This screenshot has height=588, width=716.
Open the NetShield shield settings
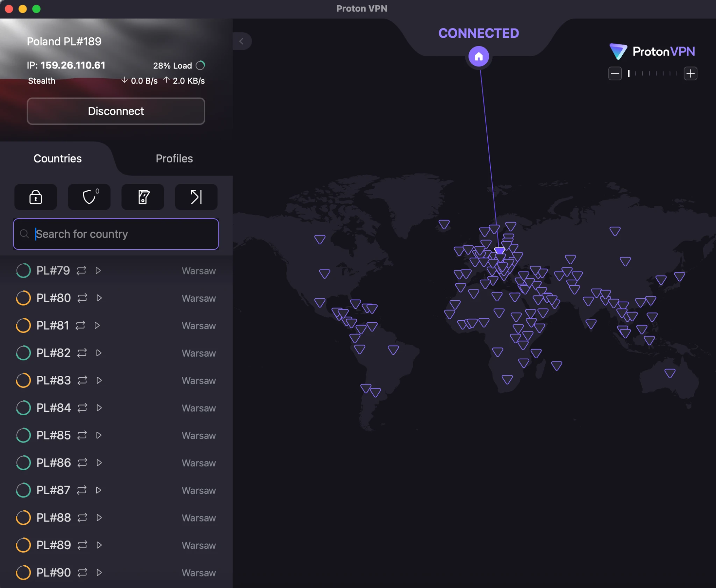coord(89,197)
